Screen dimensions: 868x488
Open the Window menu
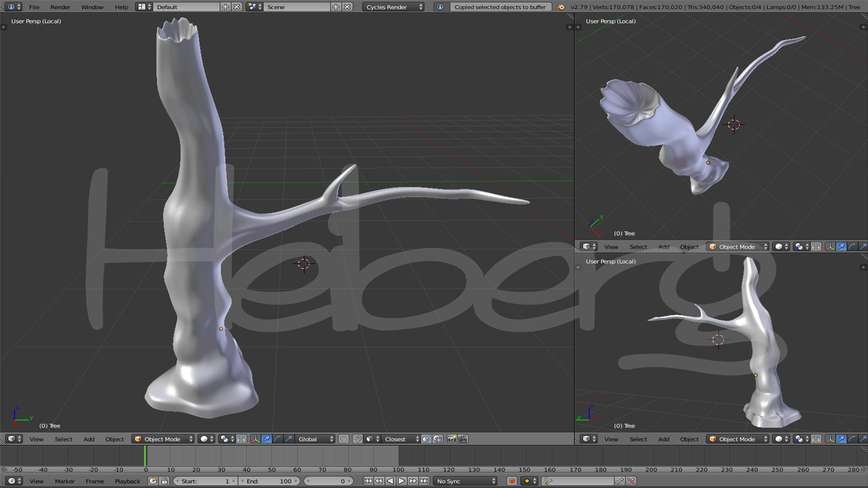(x=92, y=7)
